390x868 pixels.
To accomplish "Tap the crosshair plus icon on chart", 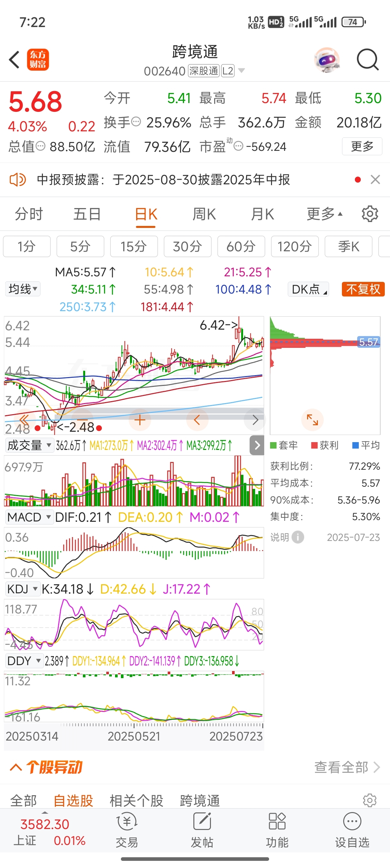I will coord(140,420).
